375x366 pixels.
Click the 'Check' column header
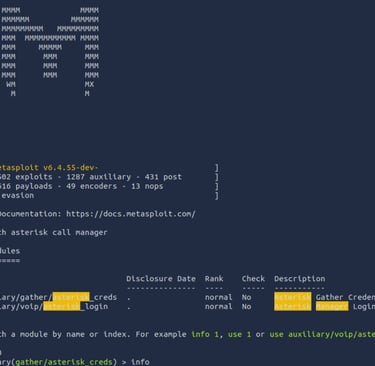point(253,278)
